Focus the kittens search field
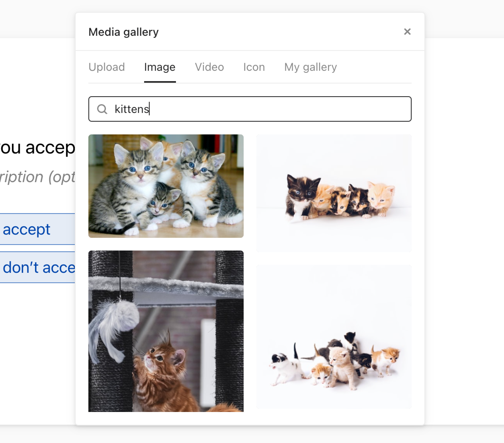 (x=250, y=109)
